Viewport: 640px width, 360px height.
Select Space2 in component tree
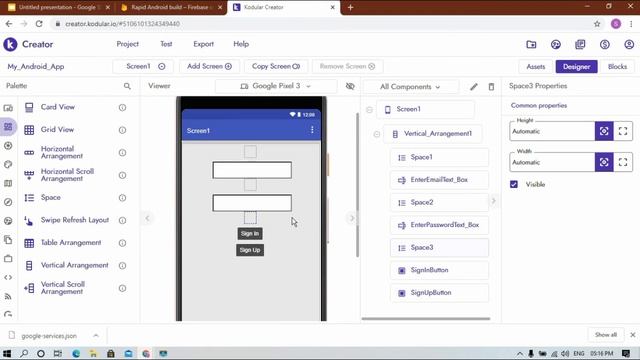pos(439,202)
